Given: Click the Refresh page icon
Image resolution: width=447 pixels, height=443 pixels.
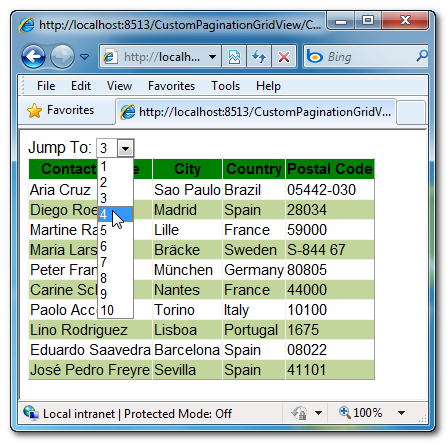Looking at the screenshot, I should pyautogui.click(x=259, y=57).
